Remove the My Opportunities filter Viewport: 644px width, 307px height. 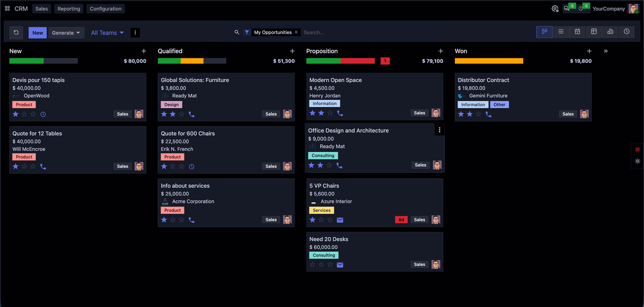(x=296, y=33)
